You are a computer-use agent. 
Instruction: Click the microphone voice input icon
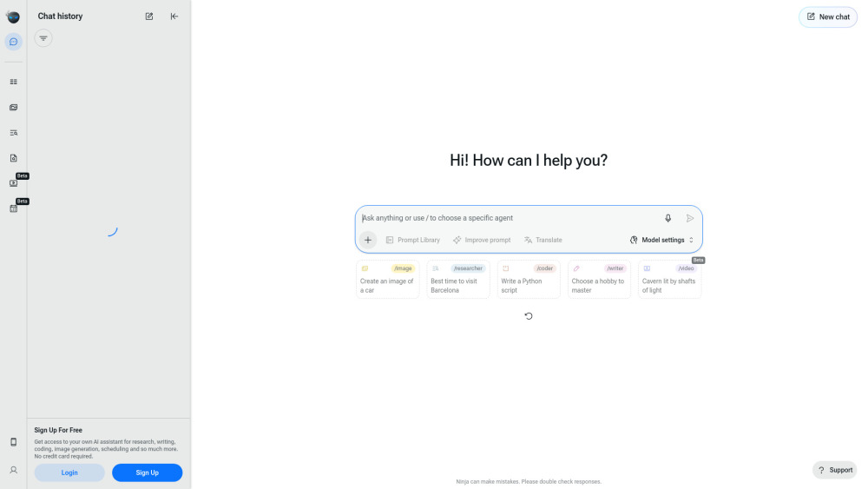point(667,219)
